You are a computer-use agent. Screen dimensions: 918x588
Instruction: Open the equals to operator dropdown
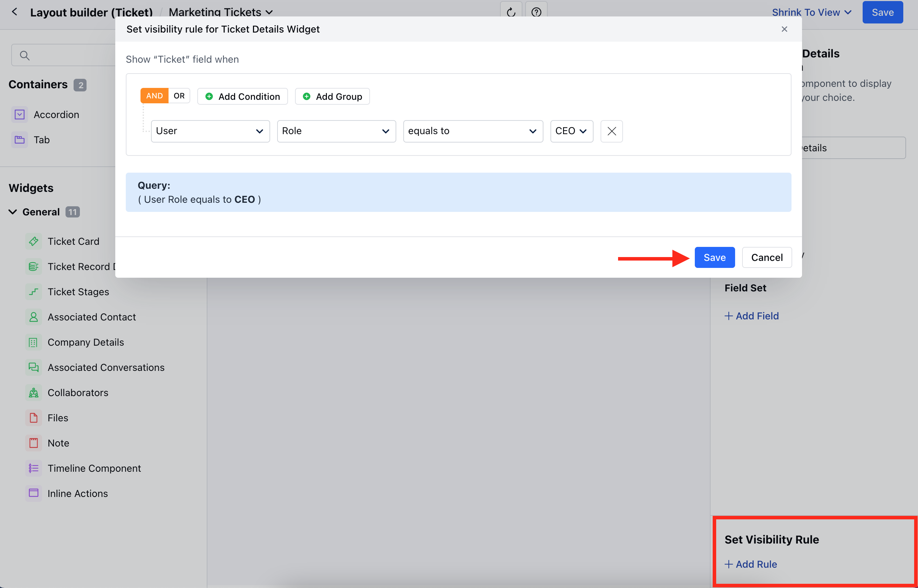[473, 131]
